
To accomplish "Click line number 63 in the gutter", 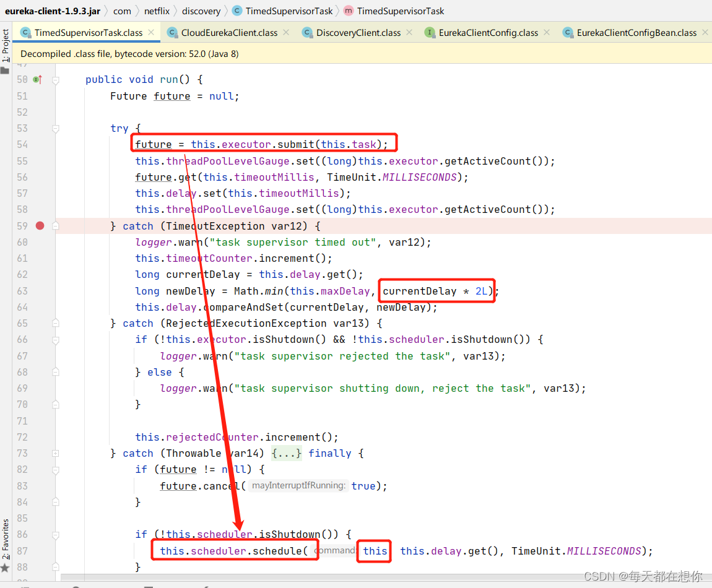I will coord(22,290).
